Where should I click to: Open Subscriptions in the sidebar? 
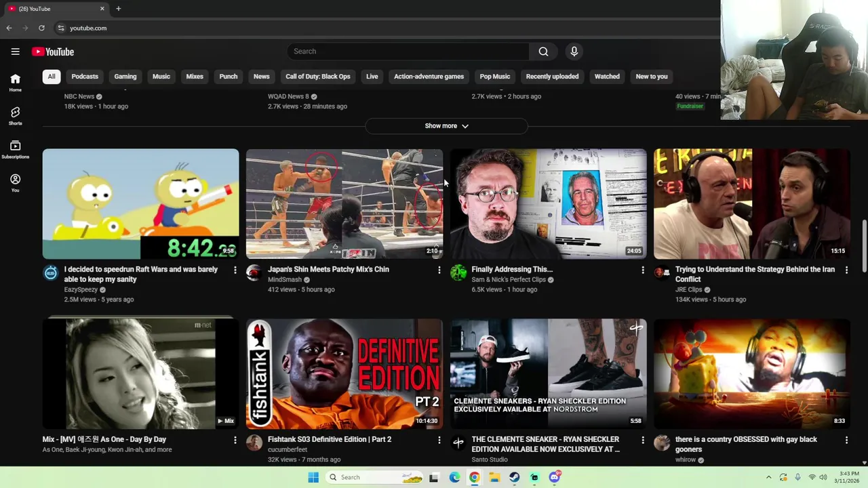[15, 150]
